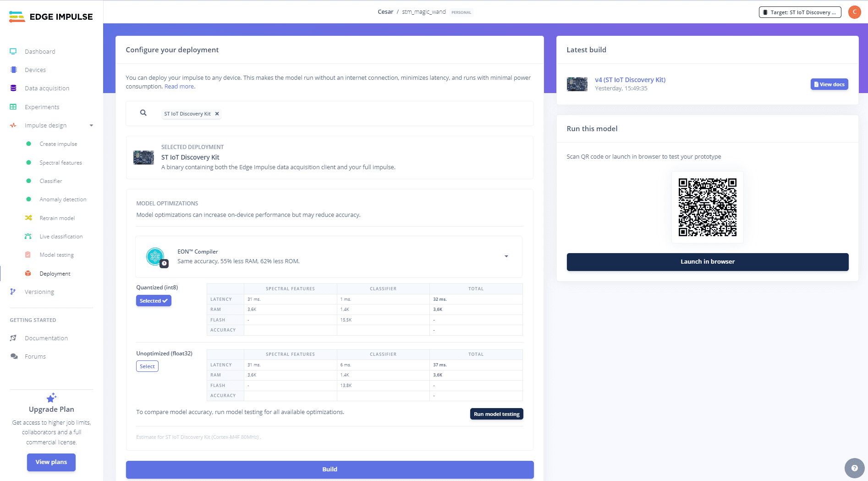Click the Forums chat bubble icon
The image size is (868, 481).
coord(14,356)
